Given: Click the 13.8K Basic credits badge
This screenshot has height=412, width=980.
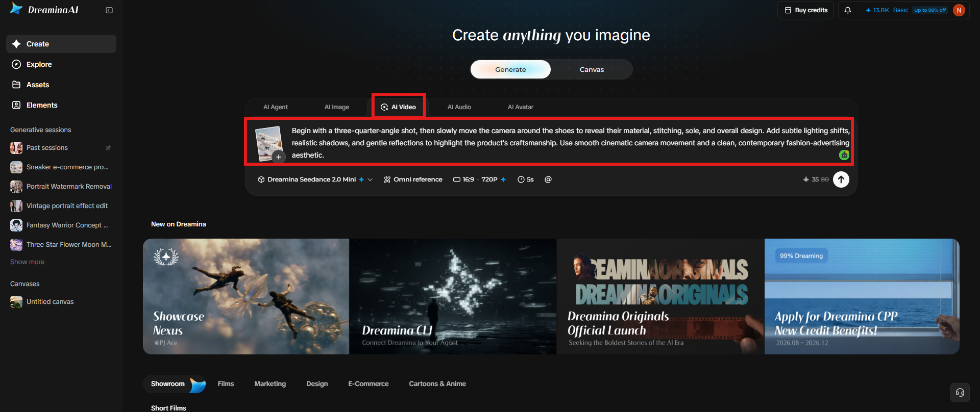Looking at the screenshot, I should [906, 10].
